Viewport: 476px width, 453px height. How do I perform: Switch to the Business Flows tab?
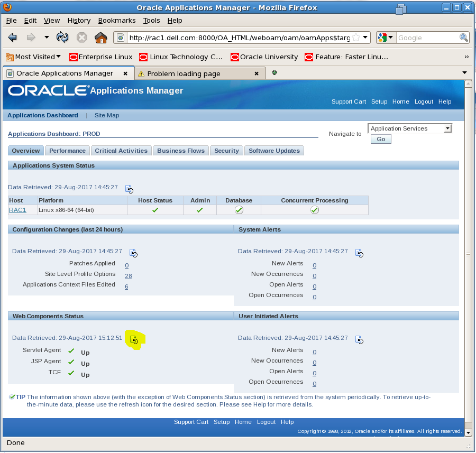point(181,151)
